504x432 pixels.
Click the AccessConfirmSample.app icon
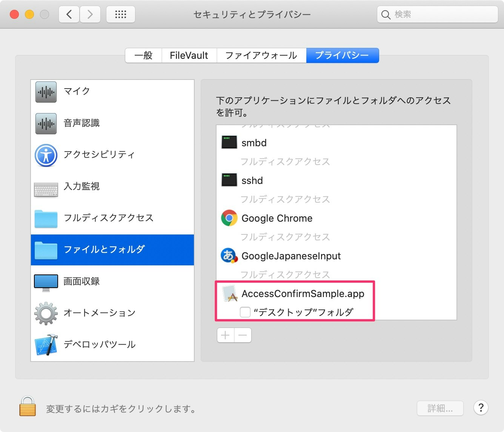pyautogui.click(x=230, y=293)
